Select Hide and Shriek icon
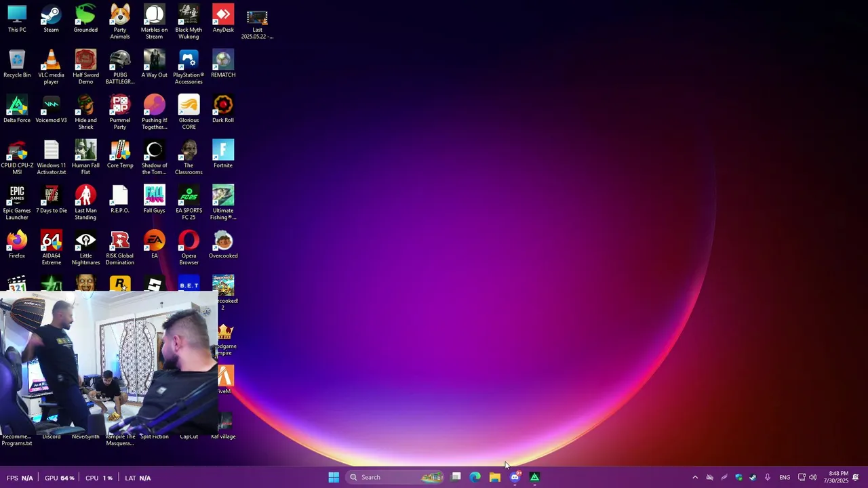 tap(85, 113)
